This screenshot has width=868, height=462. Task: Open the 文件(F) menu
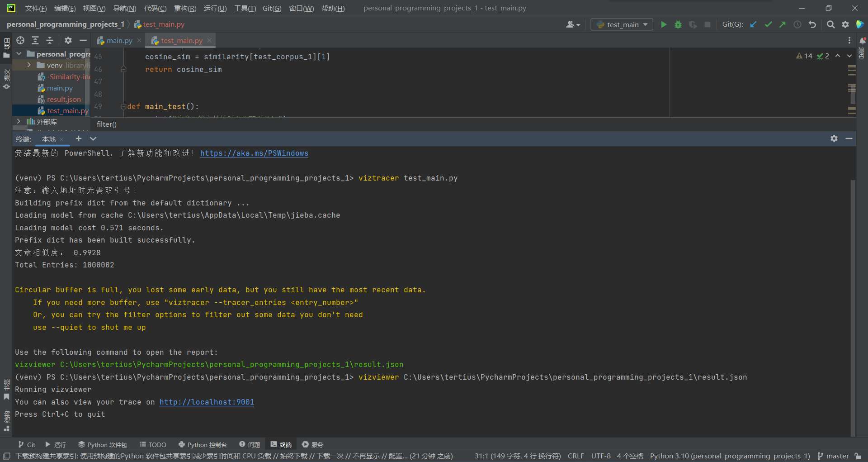point(36,8)
